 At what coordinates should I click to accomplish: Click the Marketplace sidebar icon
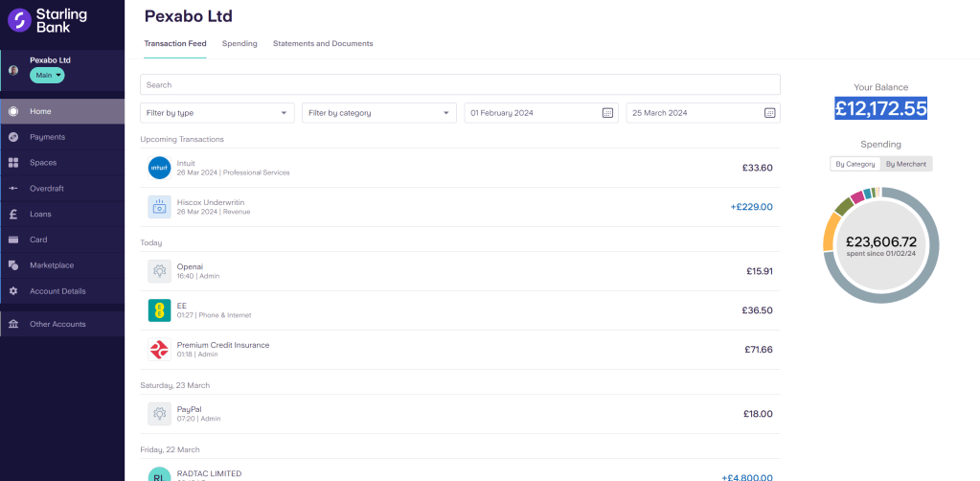13,265
